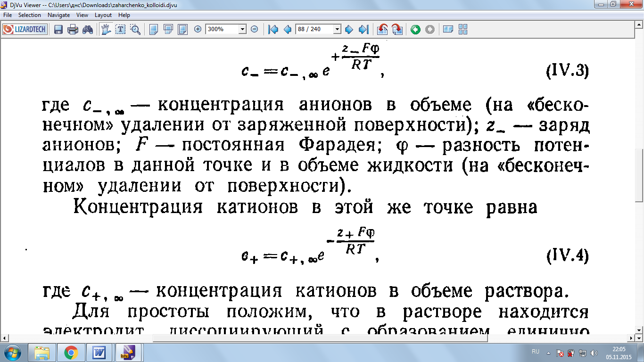This screenshot has height=362, width=644.
Task: Click the LizardTech logo button
Action: [x=25, y=29]
